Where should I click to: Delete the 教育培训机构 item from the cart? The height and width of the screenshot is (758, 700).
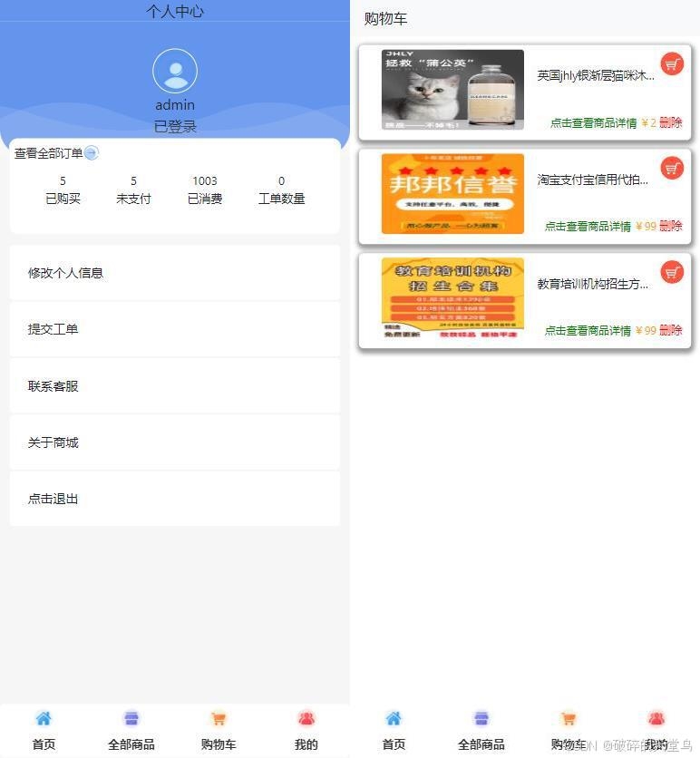coord(671,331)
